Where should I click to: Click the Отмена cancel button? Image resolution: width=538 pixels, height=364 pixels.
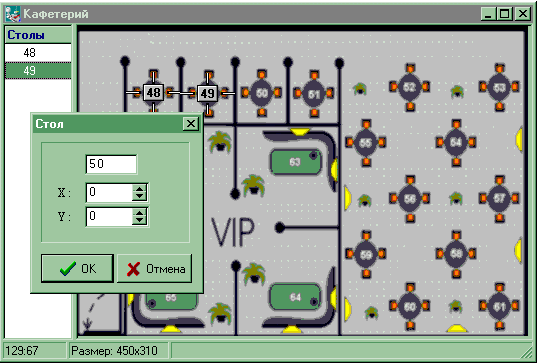(154, 269)
